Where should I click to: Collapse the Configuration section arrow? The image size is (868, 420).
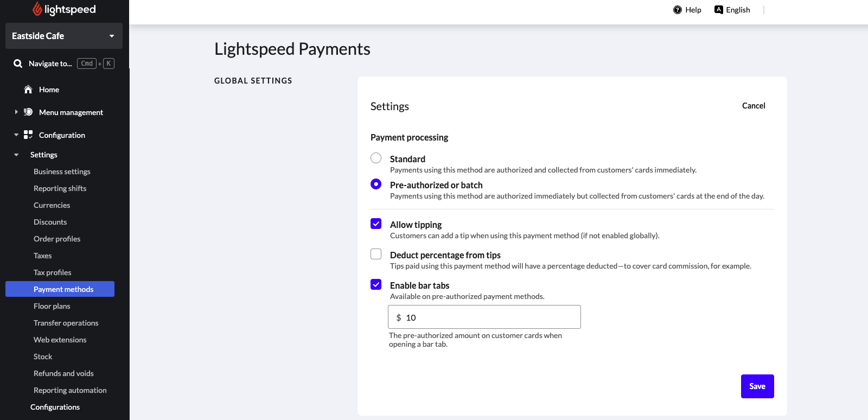pos(16,135)
